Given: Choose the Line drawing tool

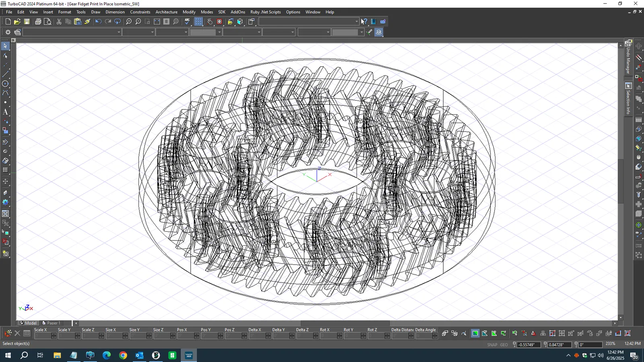Looking at the screenshot, I should (5, 74).
